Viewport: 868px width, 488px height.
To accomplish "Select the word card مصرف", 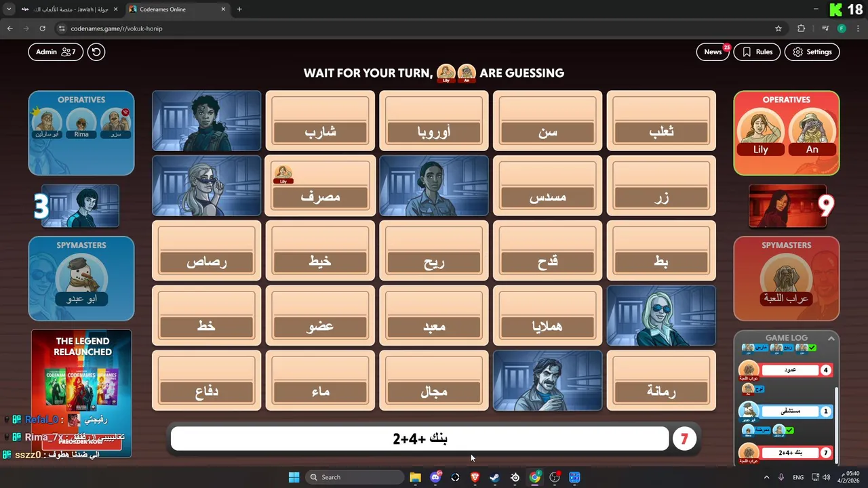I will (320, 186).
